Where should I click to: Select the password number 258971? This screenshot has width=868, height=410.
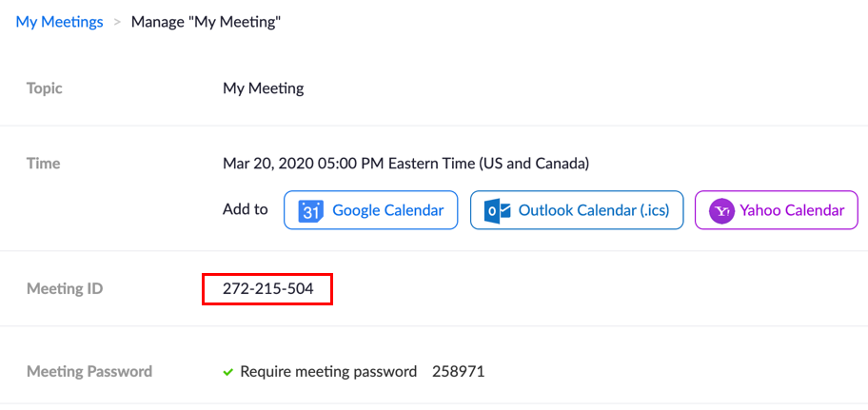click(x=459, y=371)
